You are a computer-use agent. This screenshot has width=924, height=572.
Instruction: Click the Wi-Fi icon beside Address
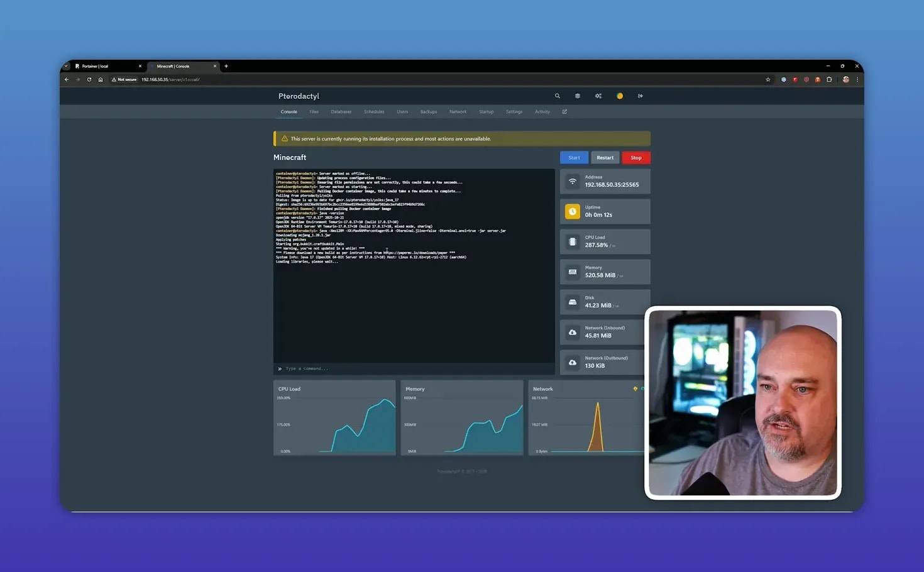pyautogui.click(x=573, y=182)
